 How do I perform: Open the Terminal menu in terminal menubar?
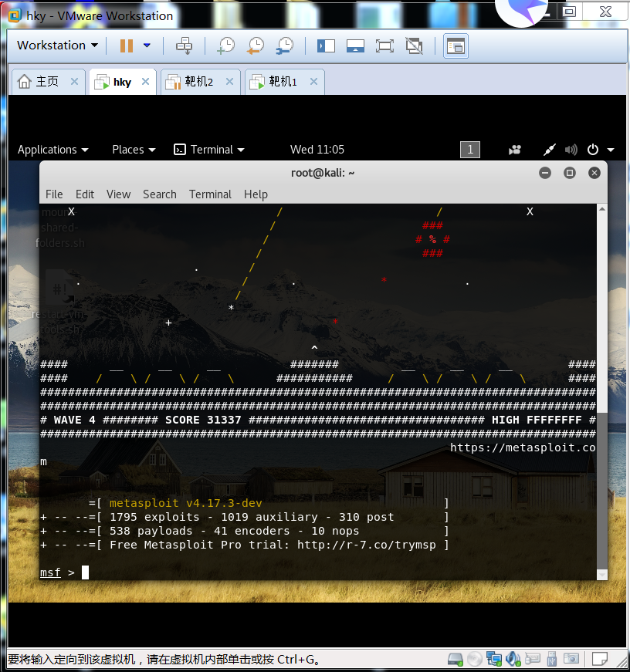coord(210,194)
